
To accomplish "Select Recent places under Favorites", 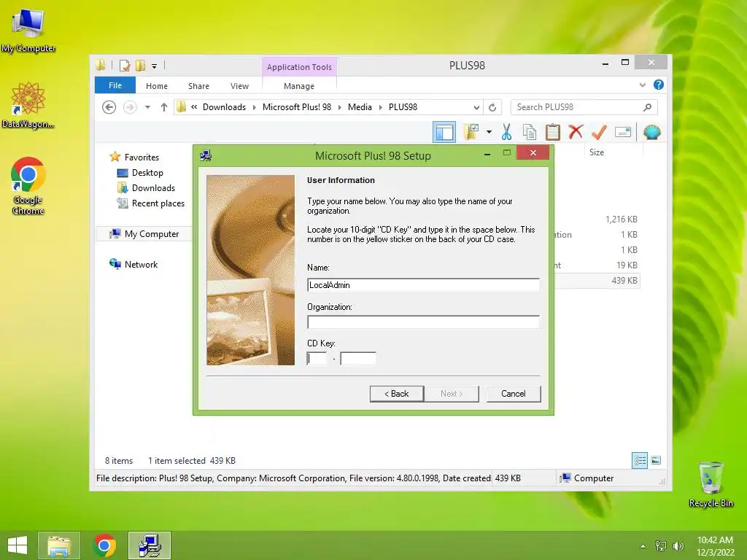I will (x=158, y=203).
